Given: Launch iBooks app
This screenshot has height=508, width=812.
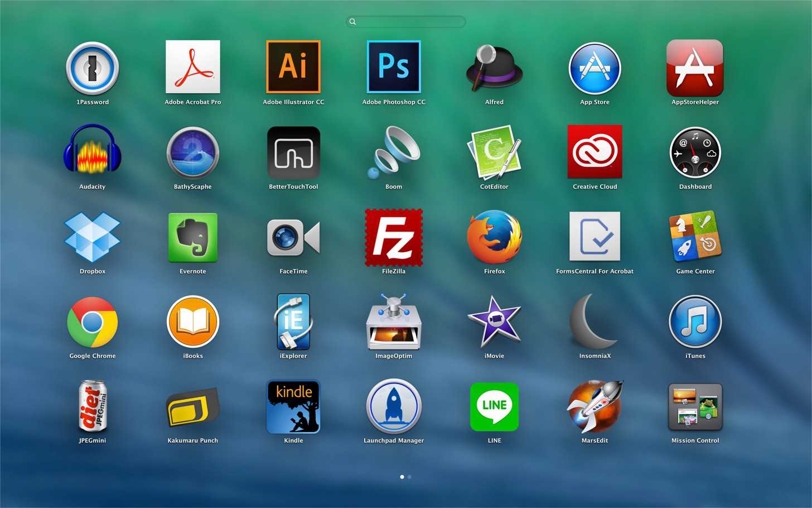Looking at the screenshot, I should pos(193,322).
